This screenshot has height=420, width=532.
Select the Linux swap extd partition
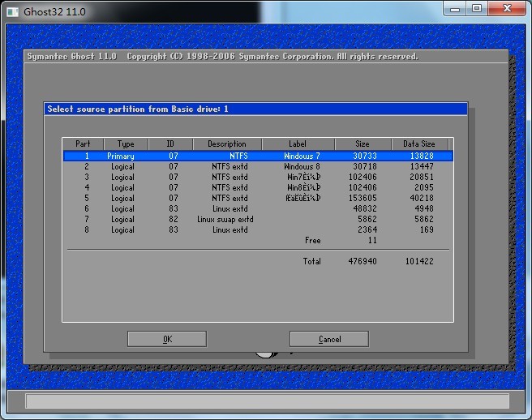258,219
